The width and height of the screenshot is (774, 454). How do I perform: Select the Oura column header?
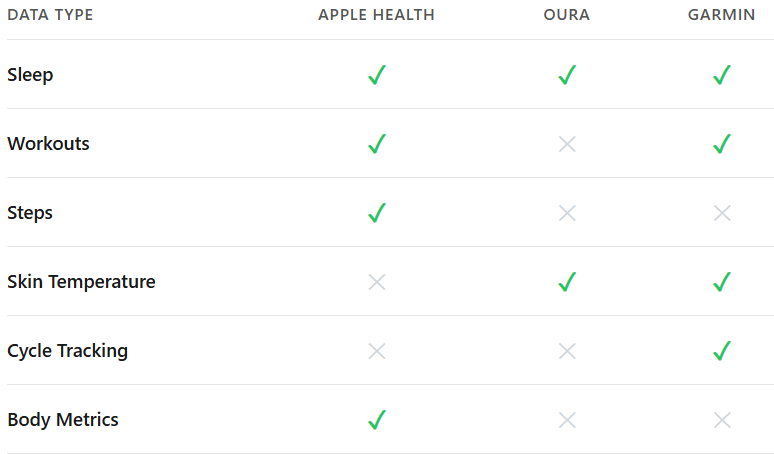pyautogui.click(x=567, y=15)
